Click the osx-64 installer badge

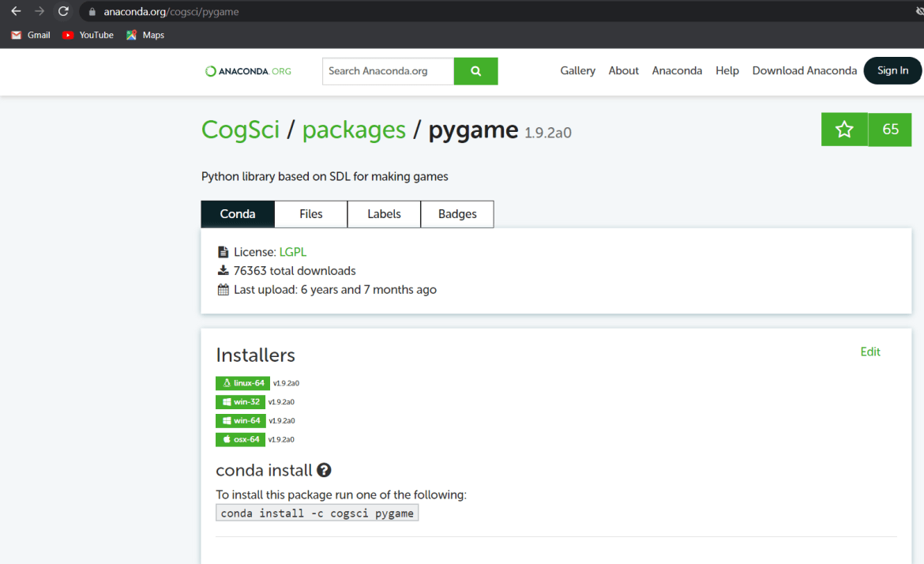(240, 440)
